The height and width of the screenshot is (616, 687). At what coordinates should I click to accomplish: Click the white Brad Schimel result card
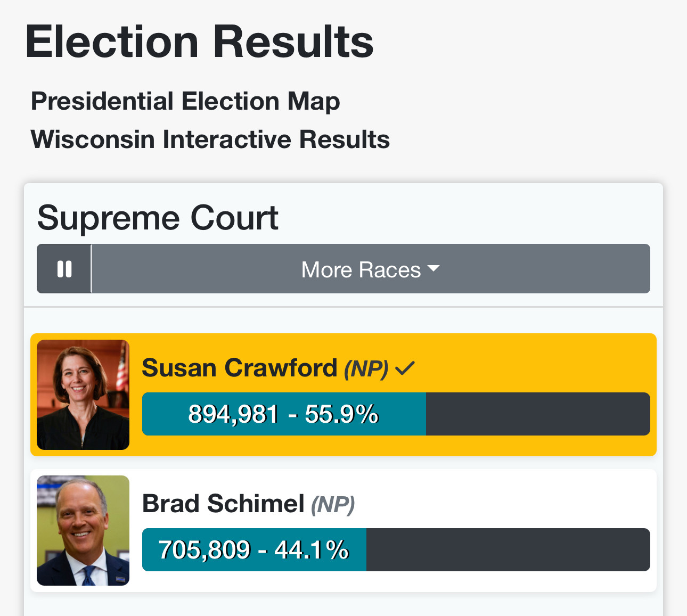pos(343,530)
